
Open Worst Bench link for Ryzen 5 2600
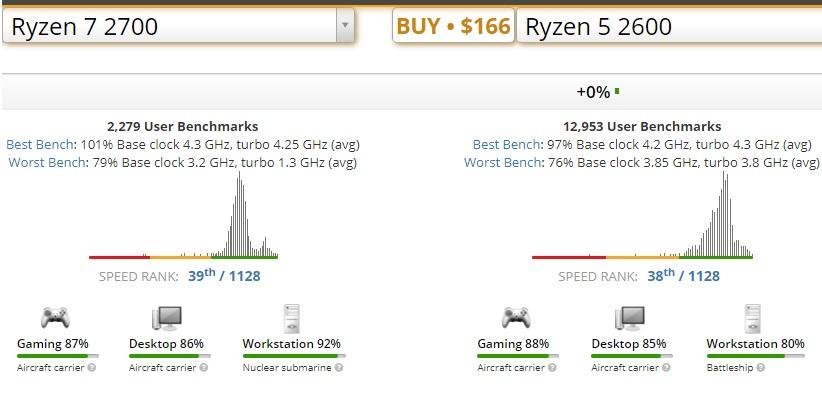pos(504,162)
